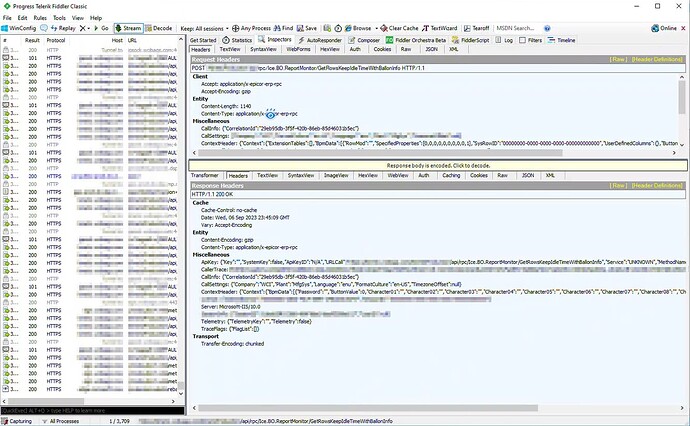
Task: Click the Online status indicator
Action: [x=664, y=28]
